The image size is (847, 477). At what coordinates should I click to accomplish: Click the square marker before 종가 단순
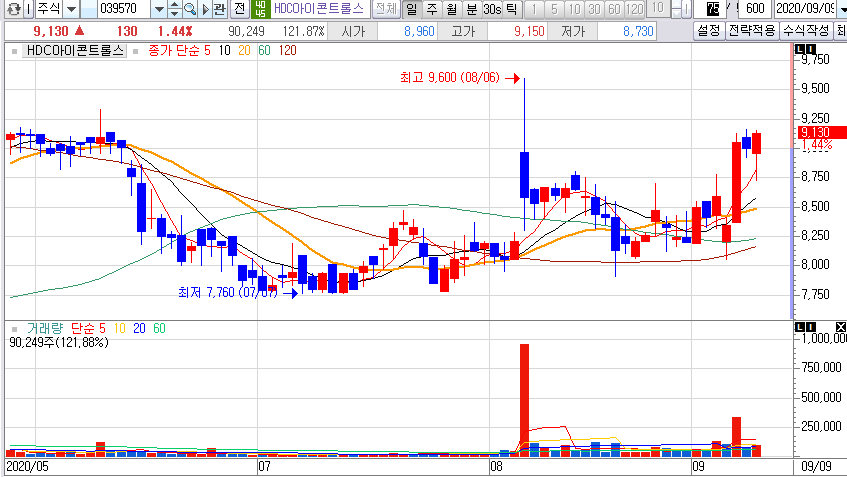136,51
